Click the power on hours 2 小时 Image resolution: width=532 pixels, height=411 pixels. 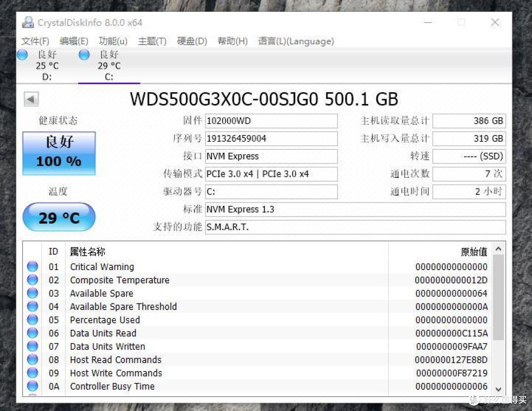tap(469, 192)
